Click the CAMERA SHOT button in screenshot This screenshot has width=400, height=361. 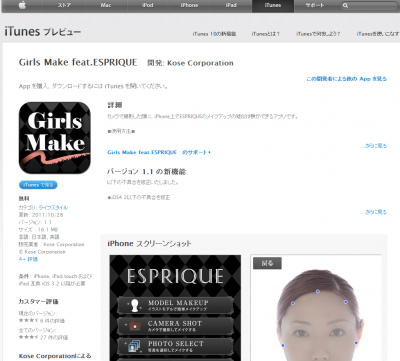[x=175, y=326]
